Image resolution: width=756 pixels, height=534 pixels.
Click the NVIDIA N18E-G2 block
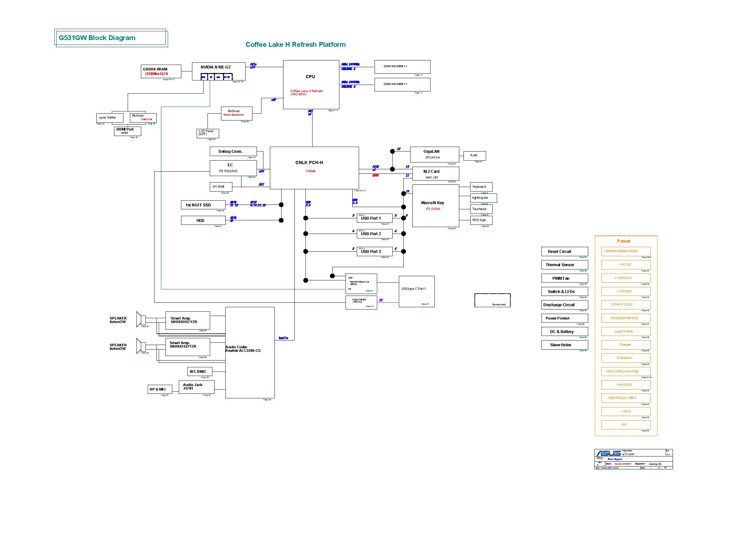218,71
